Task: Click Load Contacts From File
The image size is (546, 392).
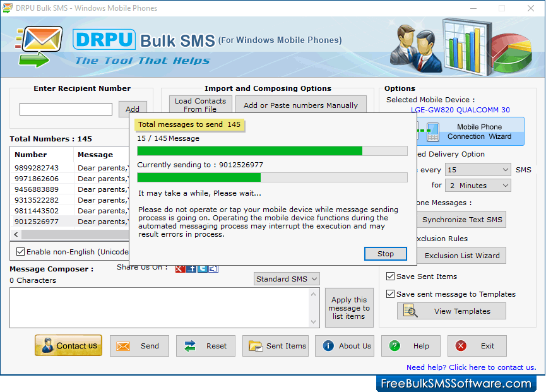Action: [x=200, y=104]
